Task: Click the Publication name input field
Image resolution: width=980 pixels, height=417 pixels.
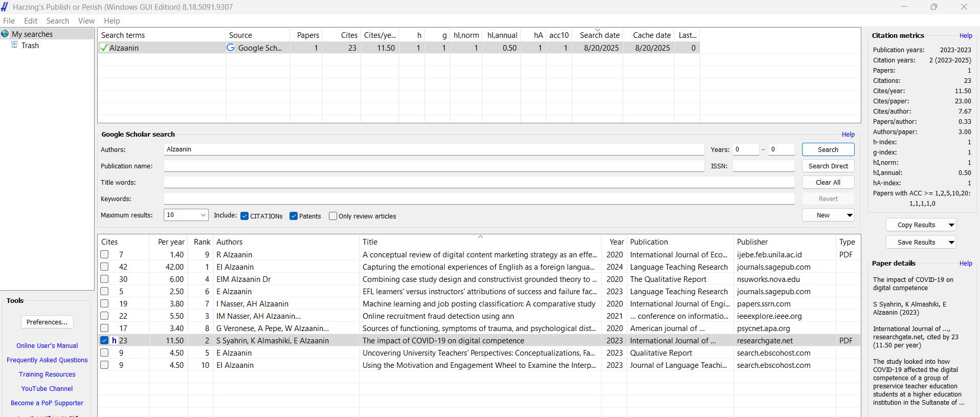Action: [434, 166]
